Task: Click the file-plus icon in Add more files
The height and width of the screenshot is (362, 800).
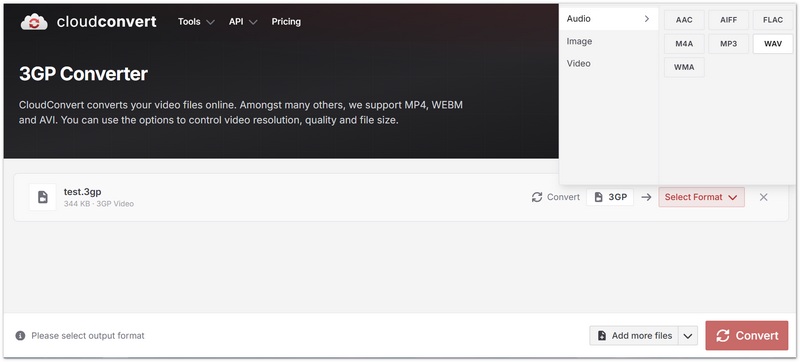Action: pos(602,336)
